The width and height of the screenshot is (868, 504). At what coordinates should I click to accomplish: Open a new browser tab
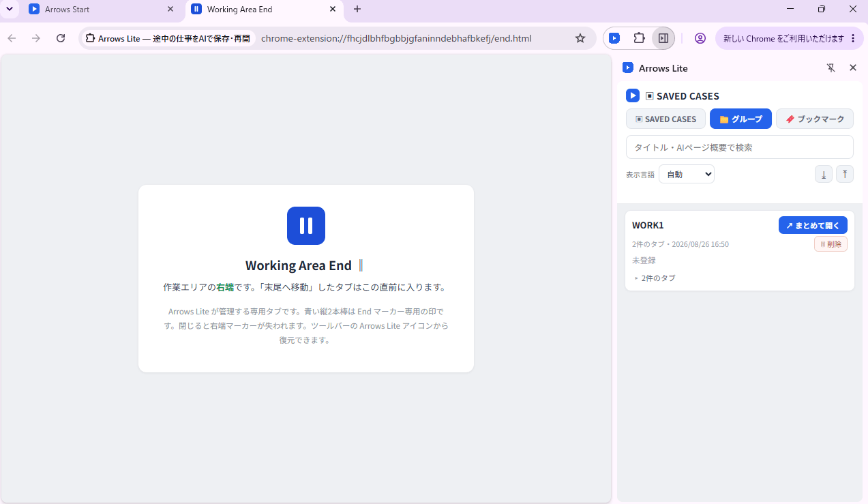357,10
